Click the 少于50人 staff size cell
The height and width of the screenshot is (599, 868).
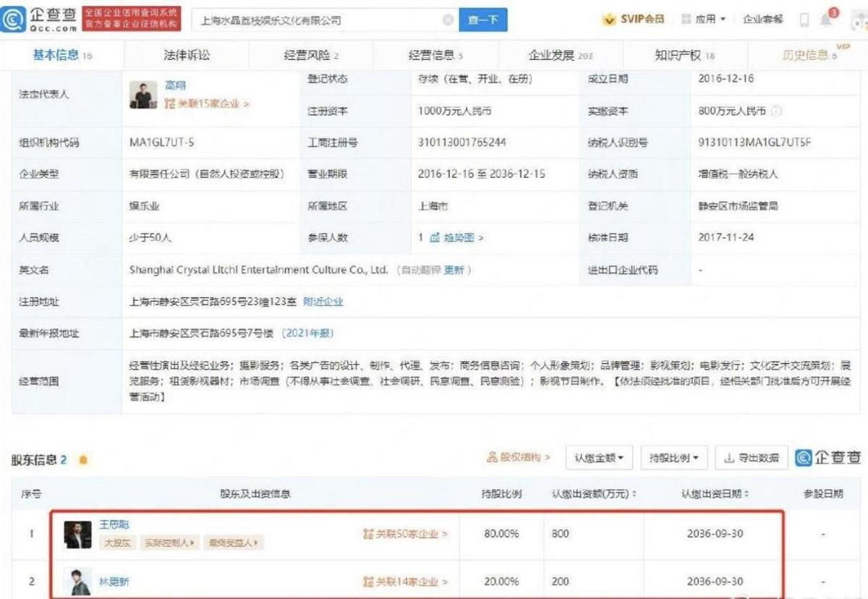151,237
